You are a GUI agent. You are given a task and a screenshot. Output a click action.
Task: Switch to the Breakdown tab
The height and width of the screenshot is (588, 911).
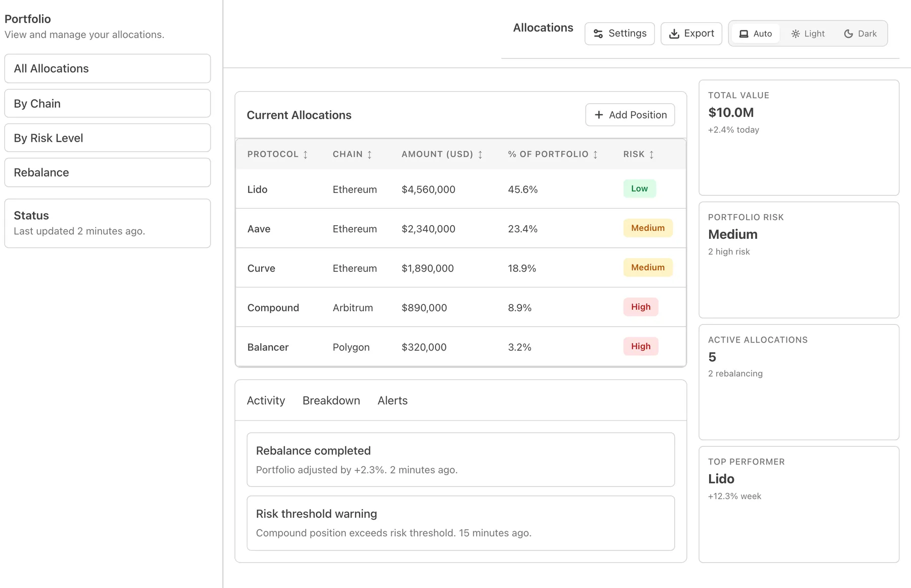click(332, 400)
